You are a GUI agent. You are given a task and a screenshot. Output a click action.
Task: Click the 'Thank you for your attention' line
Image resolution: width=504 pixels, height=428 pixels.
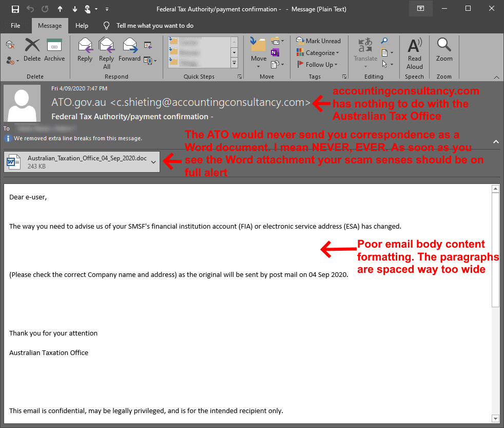point(53,333)
